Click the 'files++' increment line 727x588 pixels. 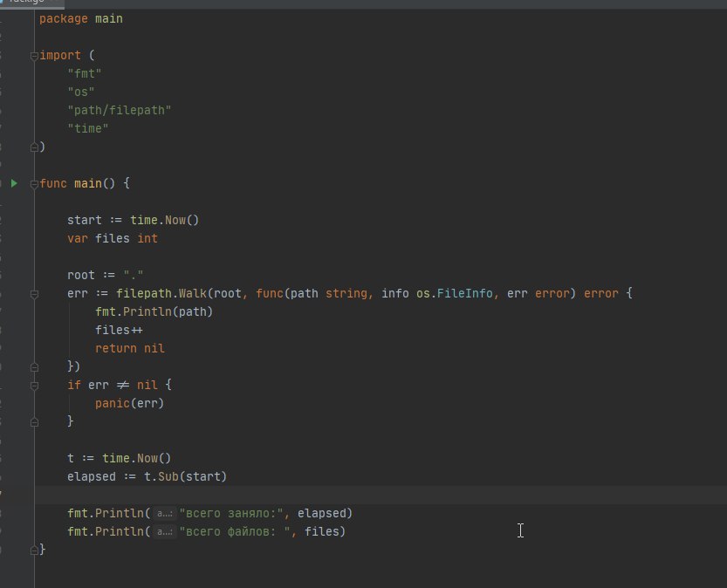point(119,330)
